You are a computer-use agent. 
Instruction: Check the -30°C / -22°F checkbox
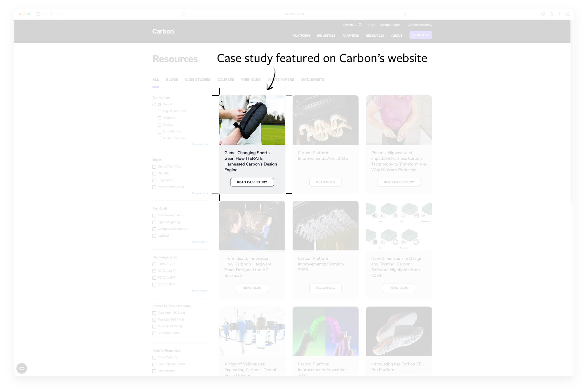(154, 264)
